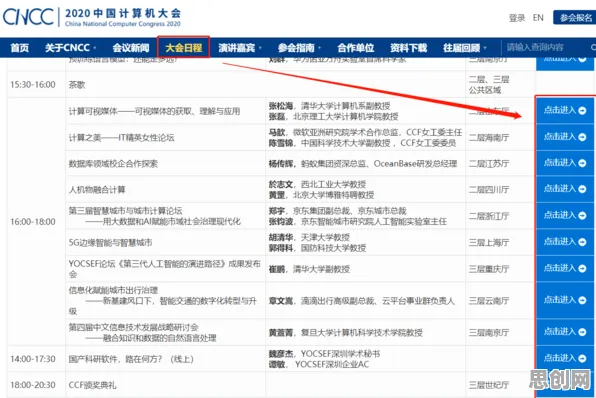
Task: Select venue 二层四川厅
Action: (489, 190)
